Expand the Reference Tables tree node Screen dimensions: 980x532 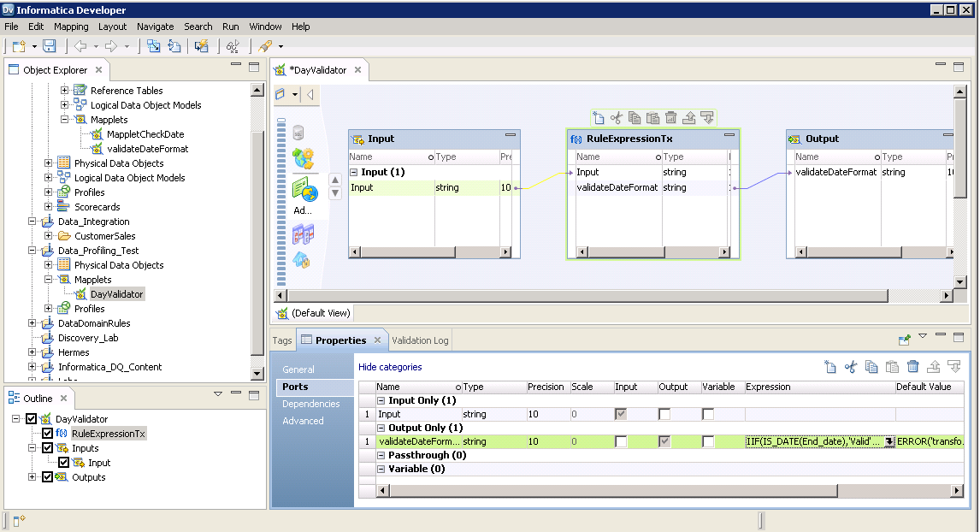(x=64, y=90)
